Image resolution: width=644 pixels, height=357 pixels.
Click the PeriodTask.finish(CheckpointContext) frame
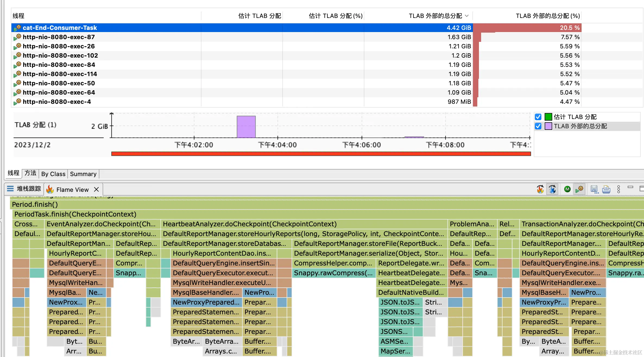click(x=328, y=214)
